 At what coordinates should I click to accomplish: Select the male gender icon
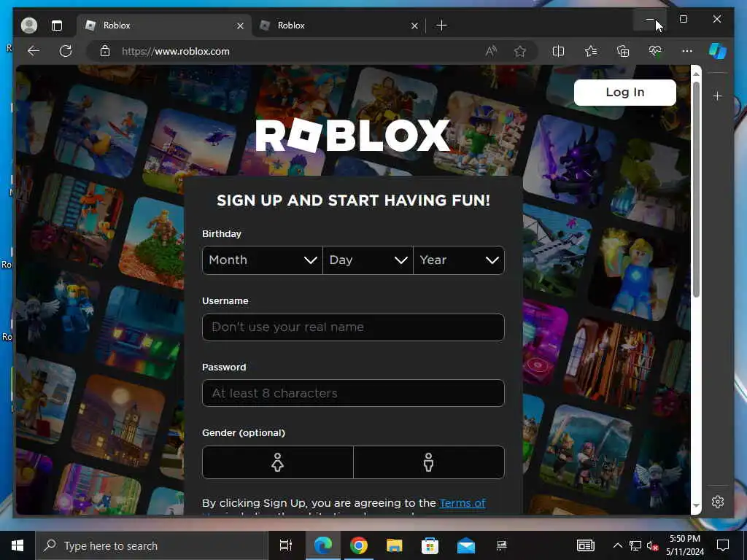(429, 462)
